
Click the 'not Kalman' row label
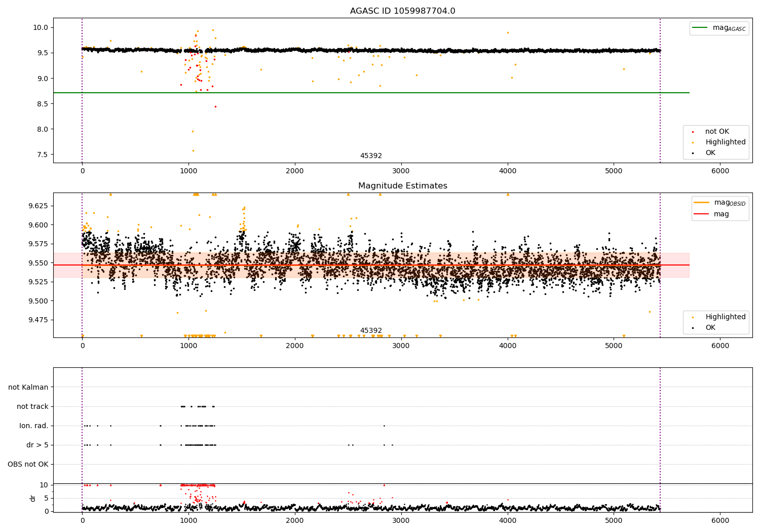[28, 388]
